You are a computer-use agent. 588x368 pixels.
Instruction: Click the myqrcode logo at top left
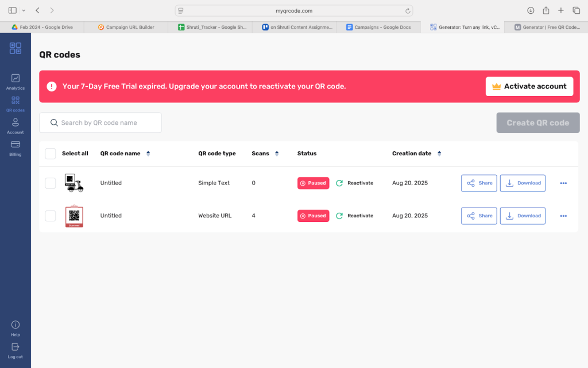(16, 48)
